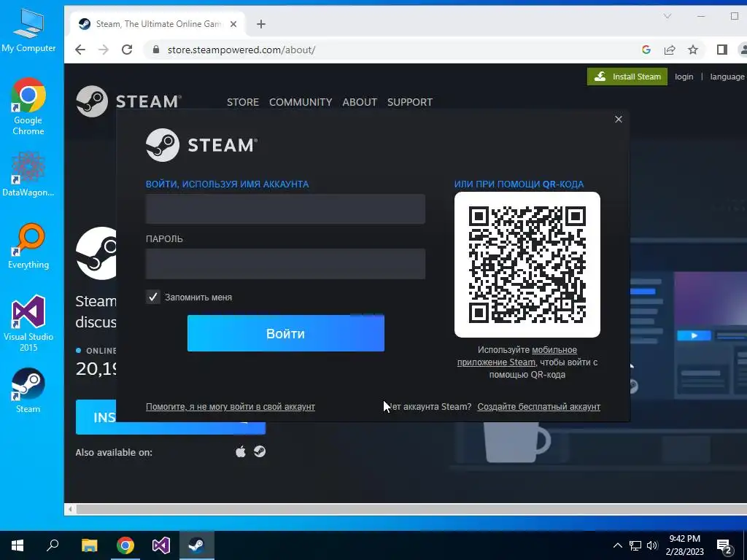Click the login link in header
Viewport: 747px width, 560px height.
684,77
